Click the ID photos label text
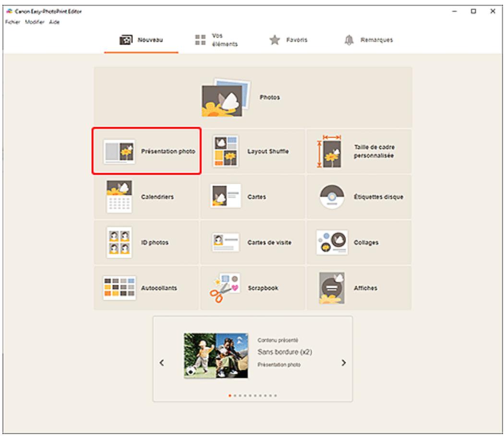This screenshot has height=436, width=504. coord(155,242)
